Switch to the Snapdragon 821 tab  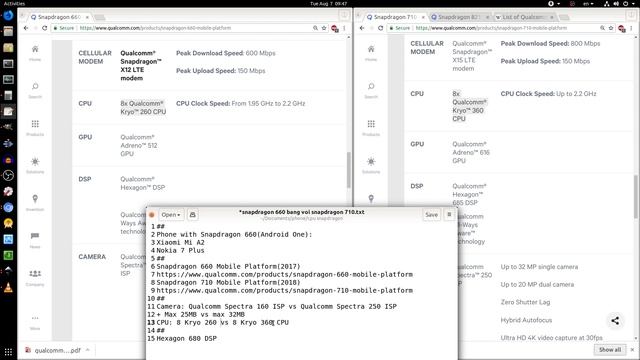coord(459,17)
